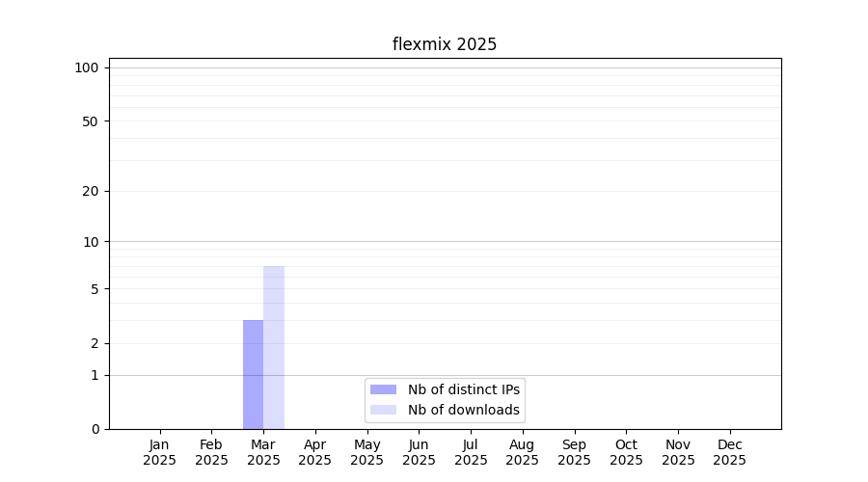Click the Nb of distinct IPs legend swatch

[x=383, y=389]
